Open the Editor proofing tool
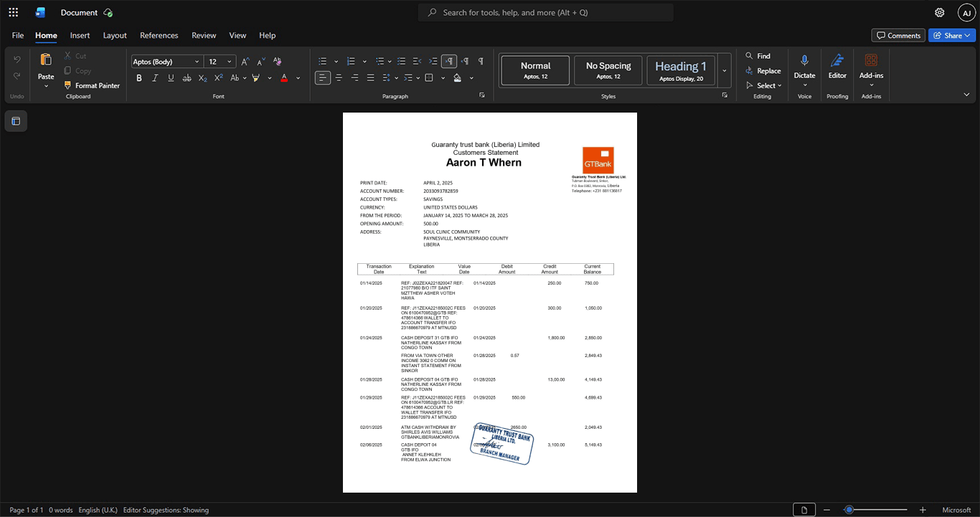The image size is (980, 517). point(837,66)
